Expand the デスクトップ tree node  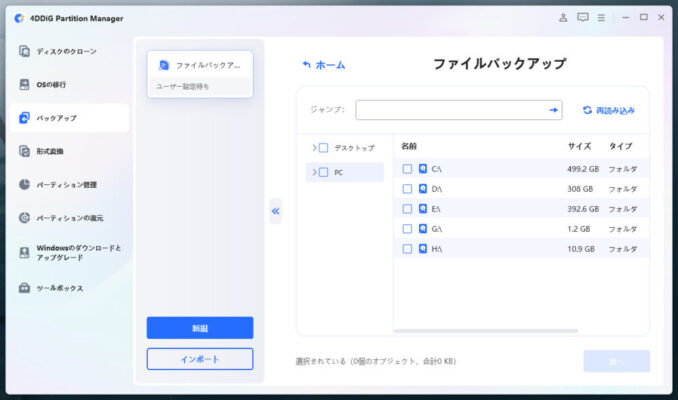[314, 148]
